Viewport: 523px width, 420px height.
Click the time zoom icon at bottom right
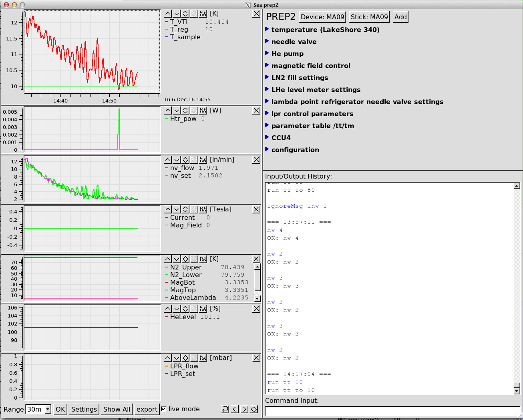[254, 409]
